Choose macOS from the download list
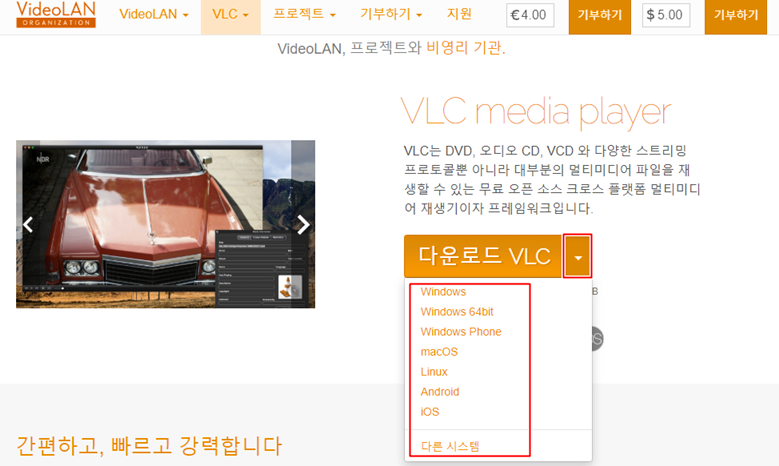The height and width of the screenshot is (466, 779). pos(439,352)
